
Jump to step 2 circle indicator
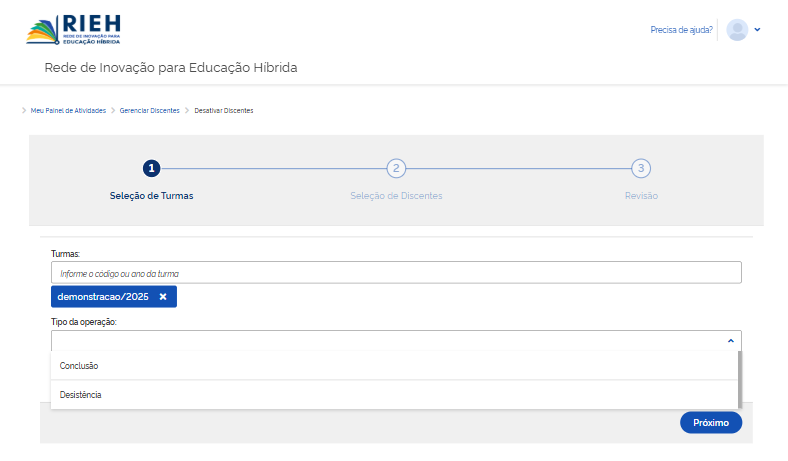coord(396,168)
